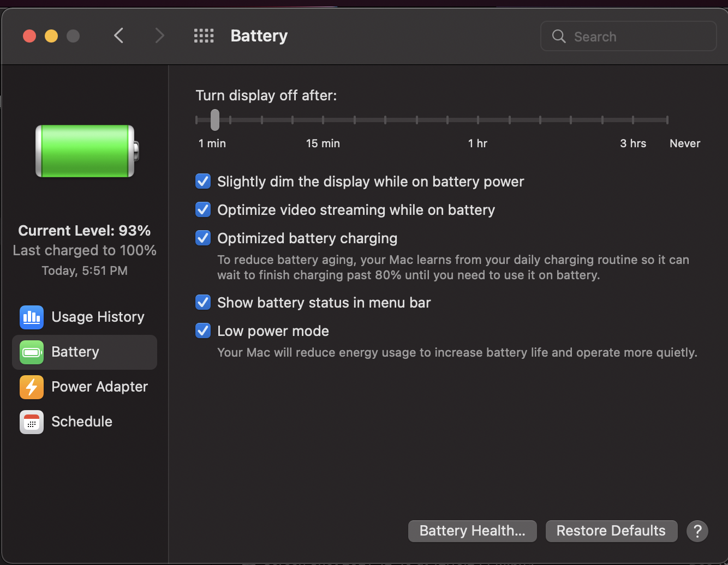Click the reduce battery aging description text
The height and width of the screenshot is (565, 728).
click(x=453, y=267)
